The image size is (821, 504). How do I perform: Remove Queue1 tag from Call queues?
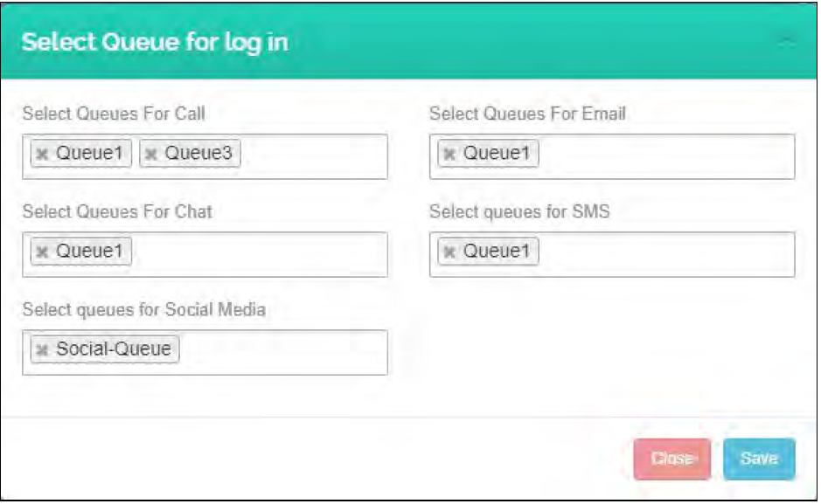[x=41, y=155]
